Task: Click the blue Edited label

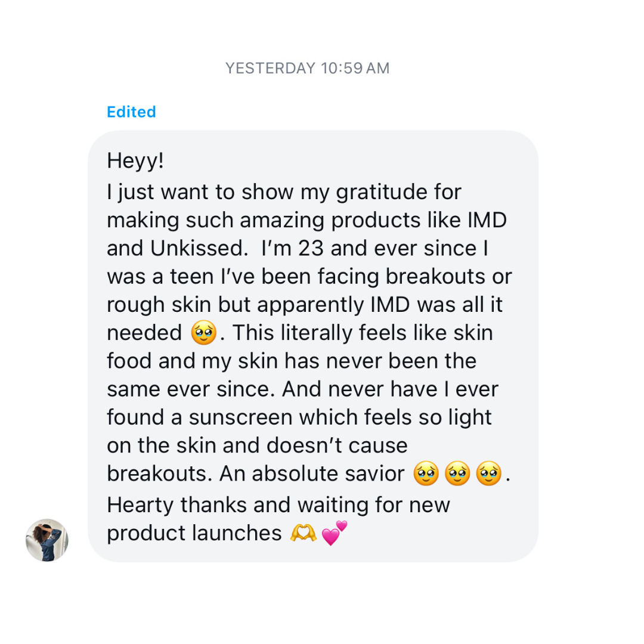Action: (x=131, y=112)
